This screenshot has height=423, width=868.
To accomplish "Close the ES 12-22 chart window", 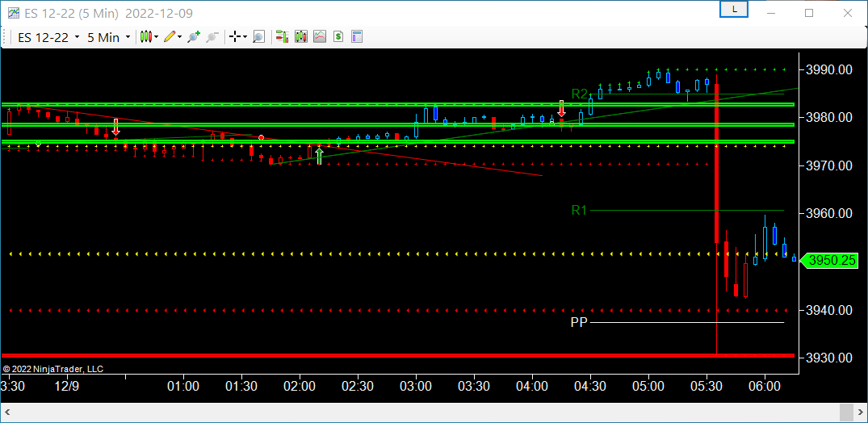I will [x=847, y=13].
